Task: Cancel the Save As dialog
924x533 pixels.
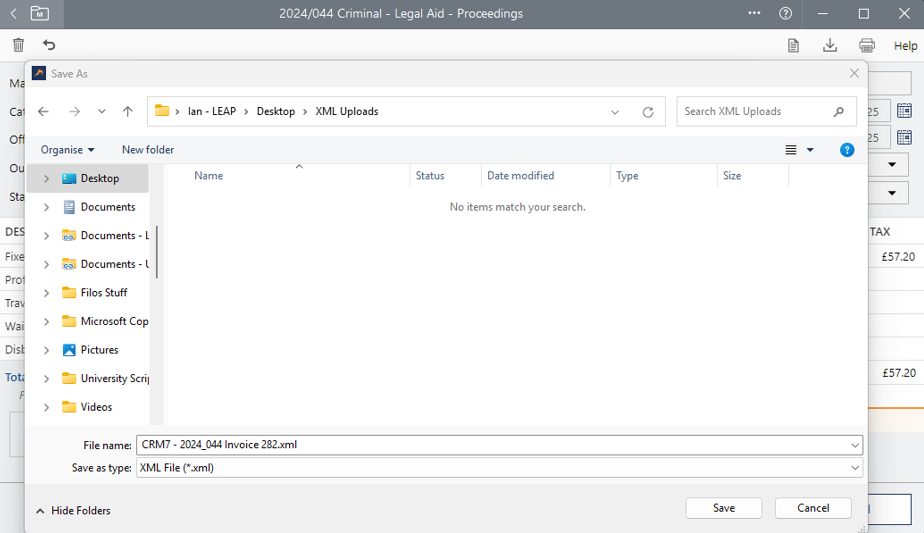Action: click(x=812, y=508)
